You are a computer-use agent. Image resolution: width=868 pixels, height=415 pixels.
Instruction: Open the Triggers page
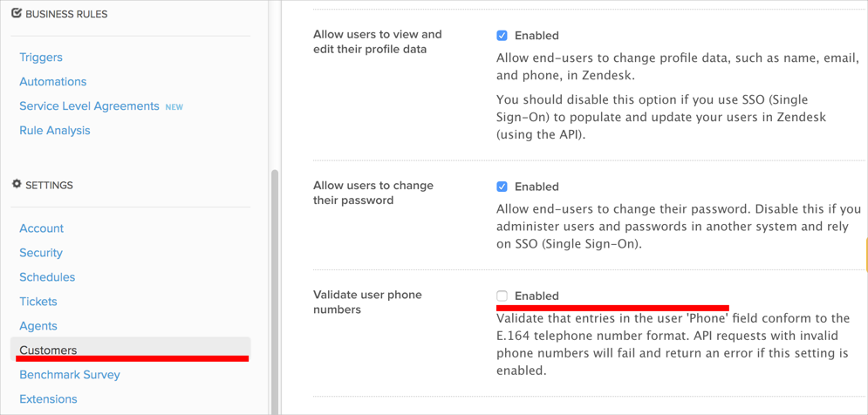(41, 58)
